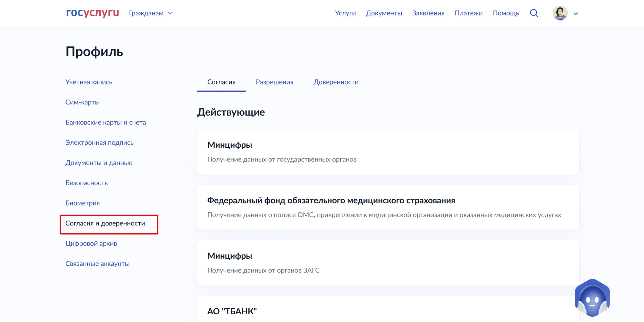Go to Заявления in top navigation
Image resolution: width=644 pixels, height=322 pixels.
tap(428, 13)
